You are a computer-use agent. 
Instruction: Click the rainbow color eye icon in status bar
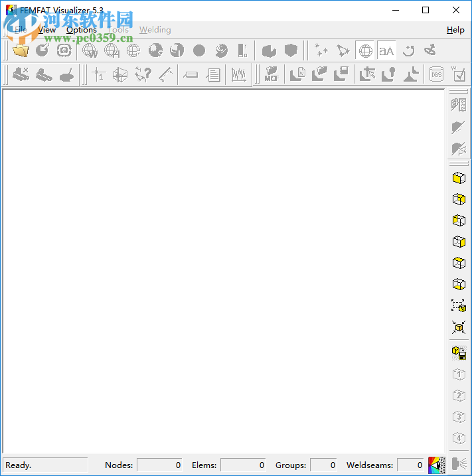click(437, 465)
